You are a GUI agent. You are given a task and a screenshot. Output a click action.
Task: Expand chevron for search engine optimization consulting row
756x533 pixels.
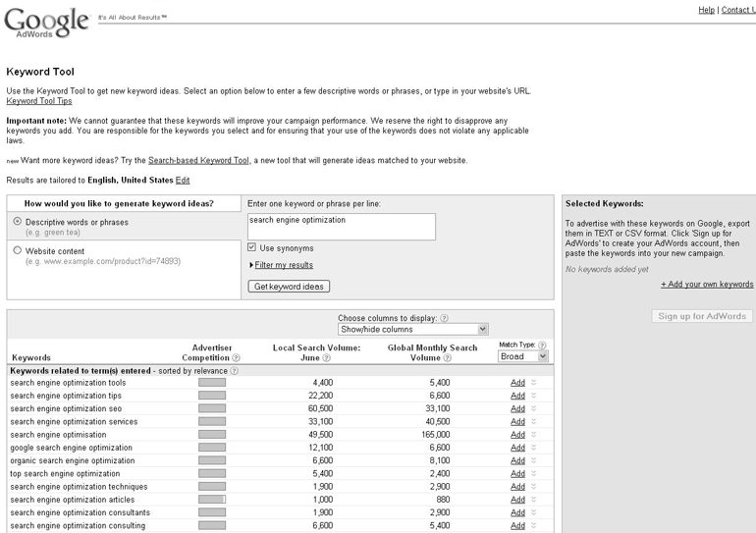(x=534, y=525)
